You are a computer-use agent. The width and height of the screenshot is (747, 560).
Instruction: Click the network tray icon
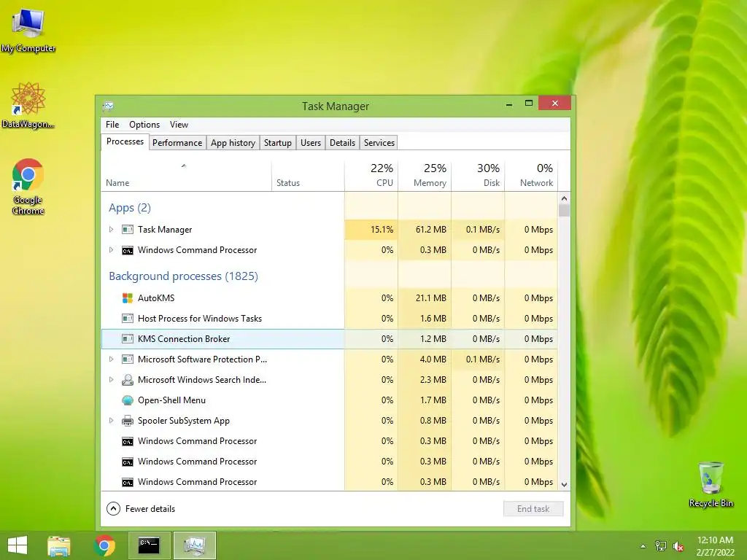click(661, 546)
